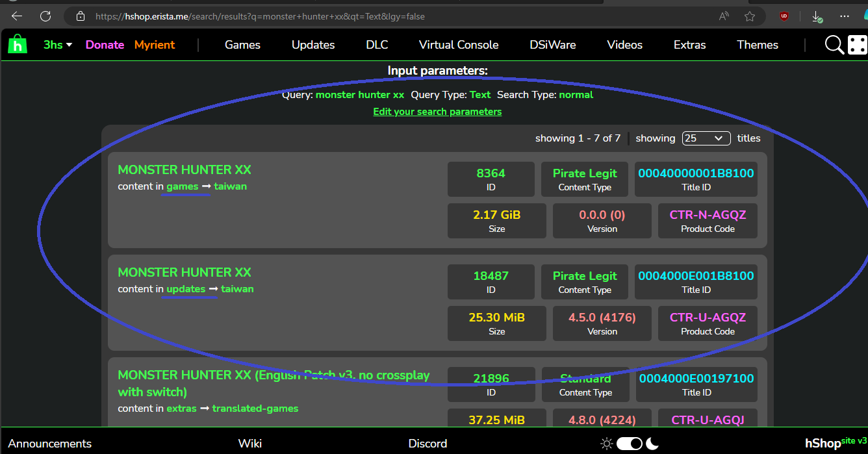The height and width of the screenshot is (454, 868).
Task: Open the read aloud icon in the address bar
Action: pos(724,16)
